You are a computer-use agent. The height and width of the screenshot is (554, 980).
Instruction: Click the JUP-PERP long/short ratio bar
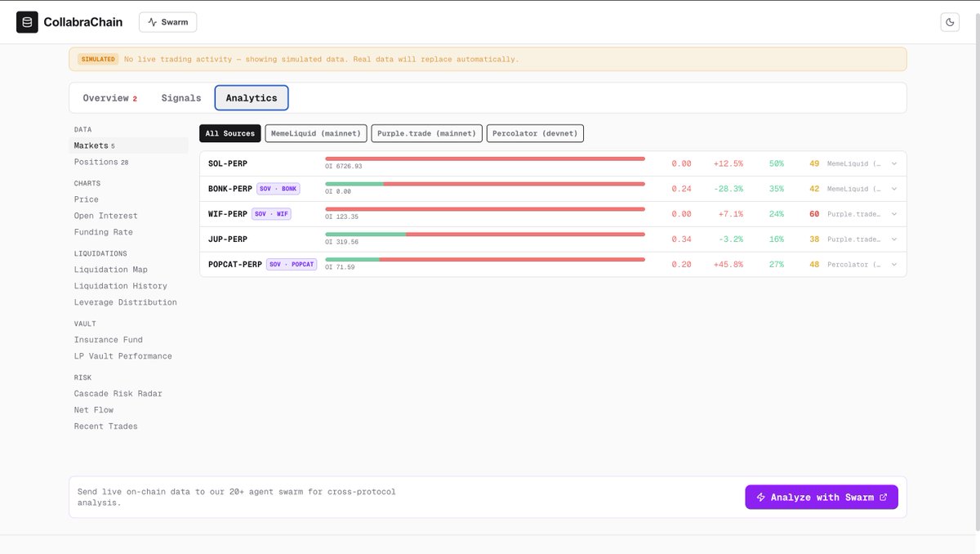click(x=485, y=235)
